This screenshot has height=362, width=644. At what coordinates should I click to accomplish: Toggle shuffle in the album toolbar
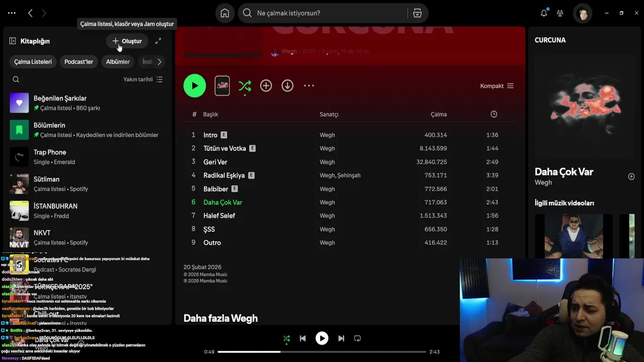coord(245,86)
